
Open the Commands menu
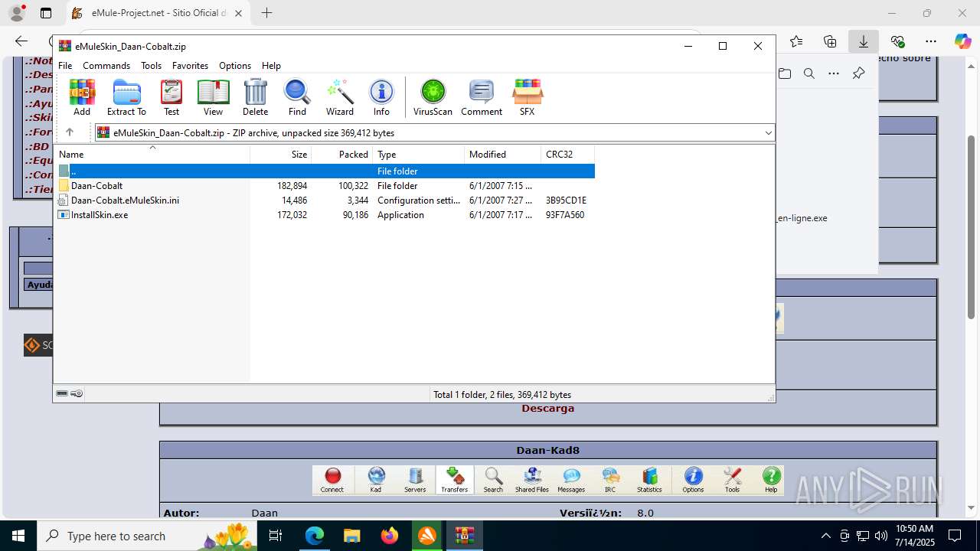point(106,66)
